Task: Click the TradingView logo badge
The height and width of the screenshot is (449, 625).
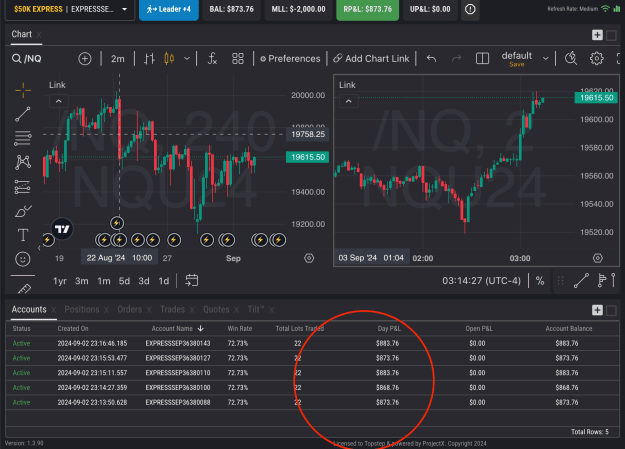Action: click(x=62, y=228)
